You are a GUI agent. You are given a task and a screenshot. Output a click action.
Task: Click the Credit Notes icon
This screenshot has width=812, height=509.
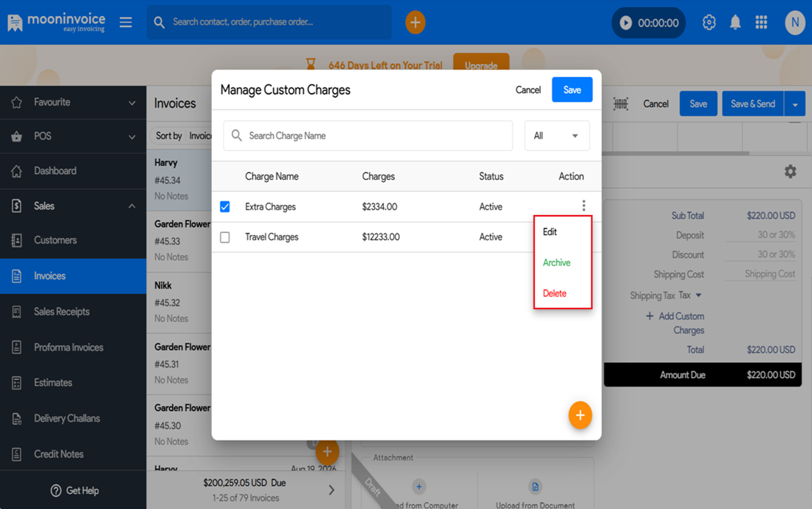[x=16, y=454]
